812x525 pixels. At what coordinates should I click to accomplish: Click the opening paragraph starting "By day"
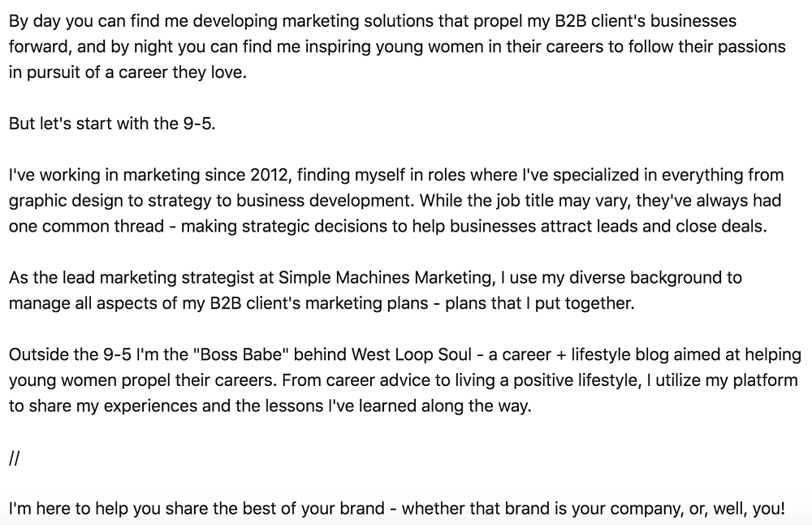[397, 46]
